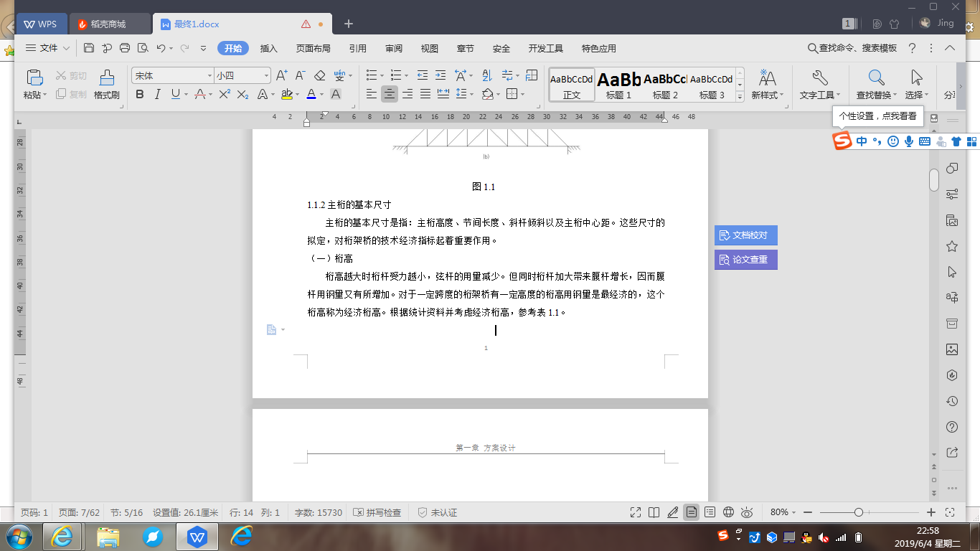
Task: Click the increase font size icon
Action: (281, 75)
